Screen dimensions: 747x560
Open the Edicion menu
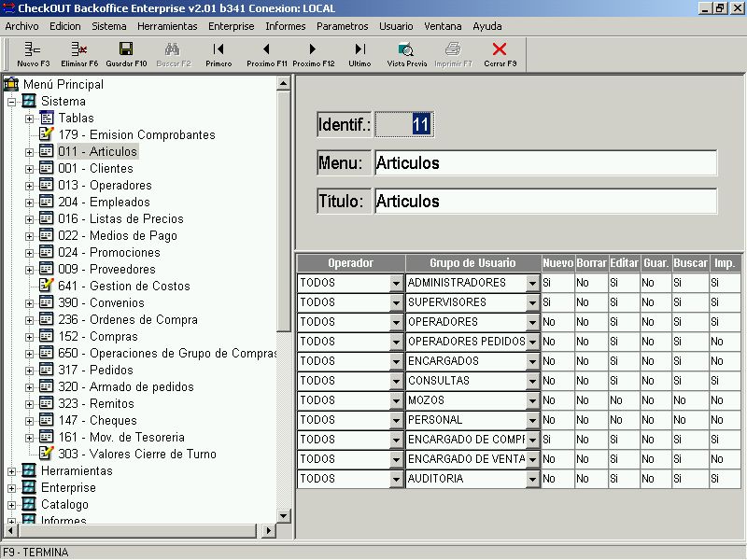[65, 26]
